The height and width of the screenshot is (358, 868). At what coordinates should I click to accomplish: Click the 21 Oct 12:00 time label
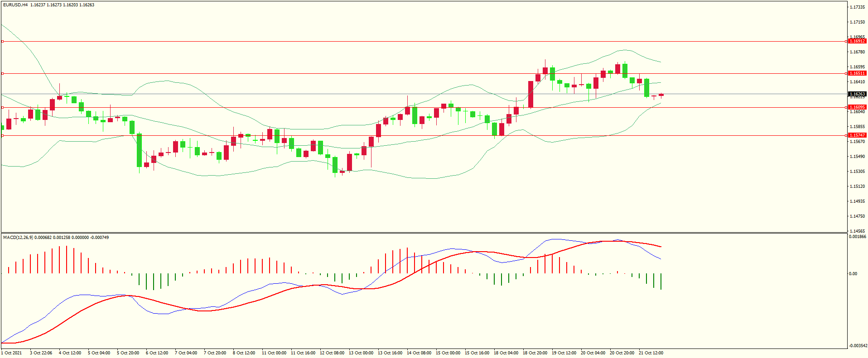(651, 353)
